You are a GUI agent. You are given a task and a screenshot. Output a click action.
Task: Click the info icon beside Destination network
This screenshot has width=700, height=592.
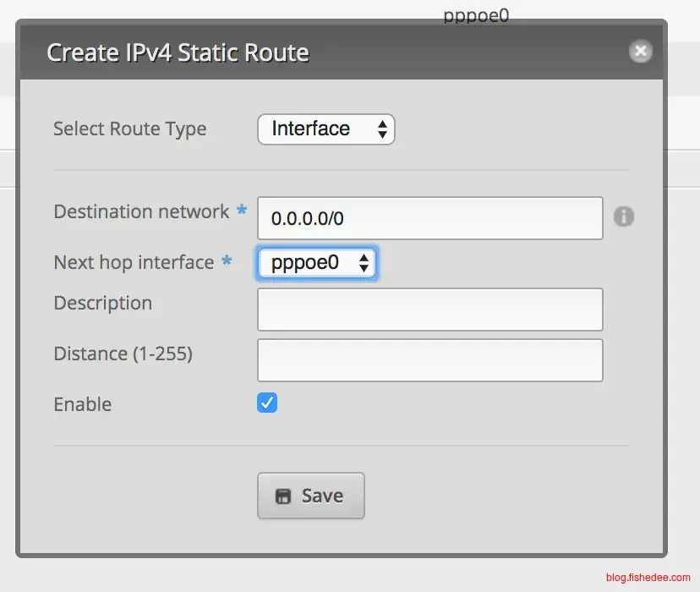623,217
